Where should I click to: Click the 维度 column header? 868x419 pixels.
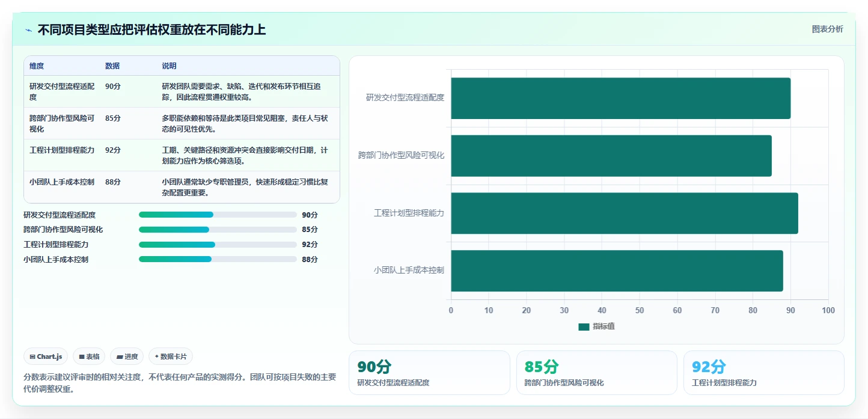[x=37, y=66]
